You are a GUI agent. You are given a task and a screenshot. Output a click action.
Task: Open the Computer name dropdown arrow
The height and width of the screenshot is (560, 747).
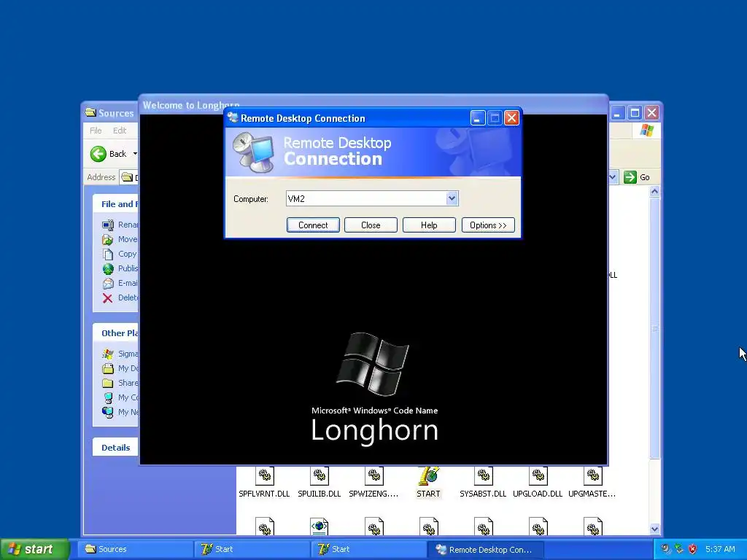click(452, 198)
